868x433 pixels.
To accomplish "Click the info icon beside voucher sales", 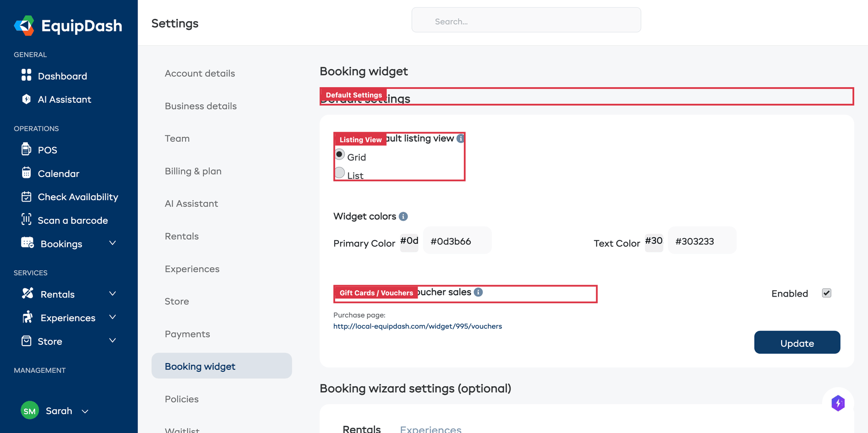I will tap(478, 292).
